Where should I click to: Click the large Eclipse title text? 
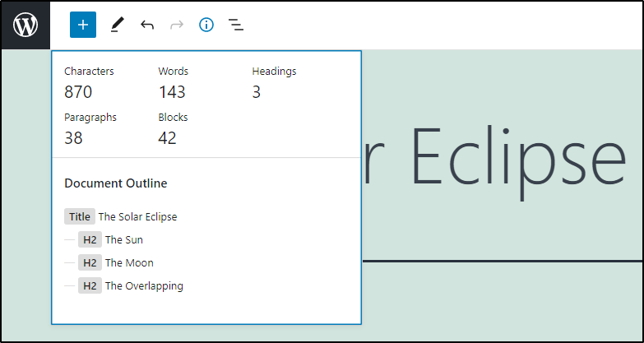[518, 161]
